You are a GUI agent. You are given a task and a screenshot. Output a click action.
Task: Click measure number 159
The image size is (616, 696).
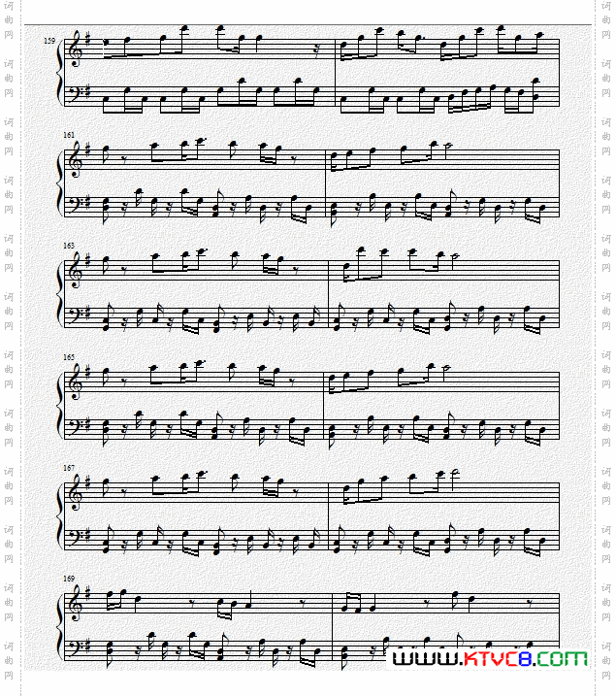(x=49, y=41)
